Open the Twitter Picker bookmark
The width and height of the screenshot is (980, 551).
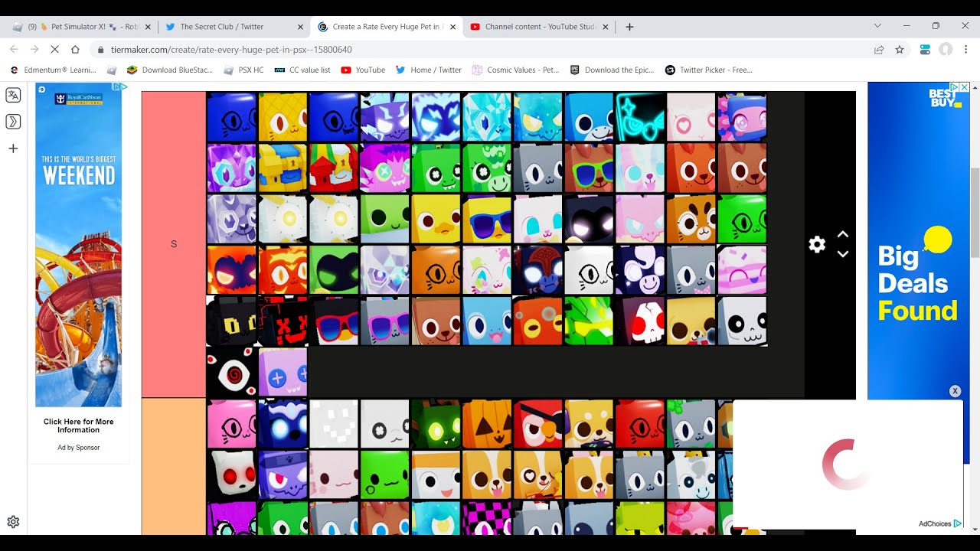(x=709, y=70)
